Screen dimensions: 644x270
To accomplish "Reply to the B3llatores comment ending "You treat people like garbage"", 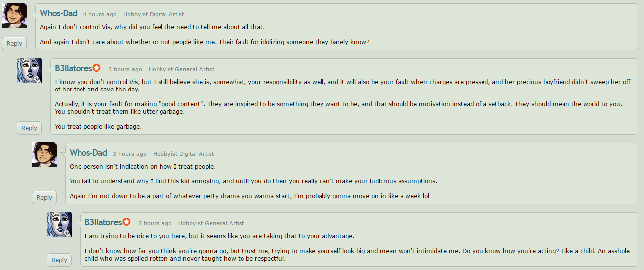I will tap(29, 128).
